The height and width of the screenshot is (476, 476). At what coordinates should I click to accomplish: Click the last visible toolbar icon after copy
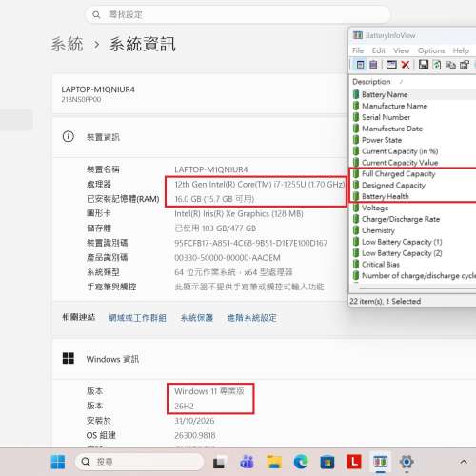pyautogui.click(x=465, y=65)
